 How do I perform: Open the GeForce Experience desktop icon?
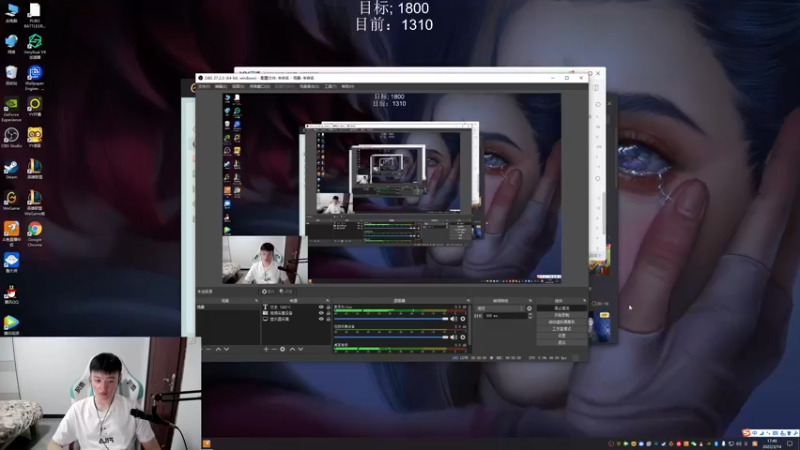coord(11,108)
